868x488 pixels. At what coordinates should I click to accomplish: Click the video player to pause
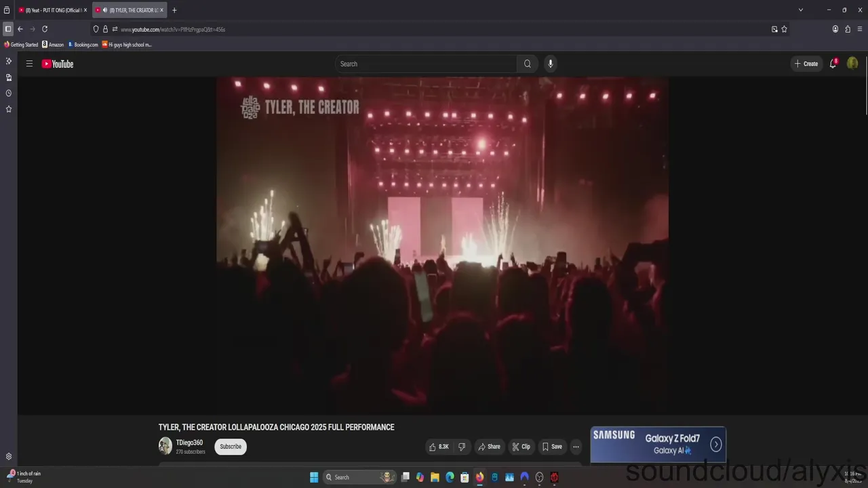(x=442, y=245)
